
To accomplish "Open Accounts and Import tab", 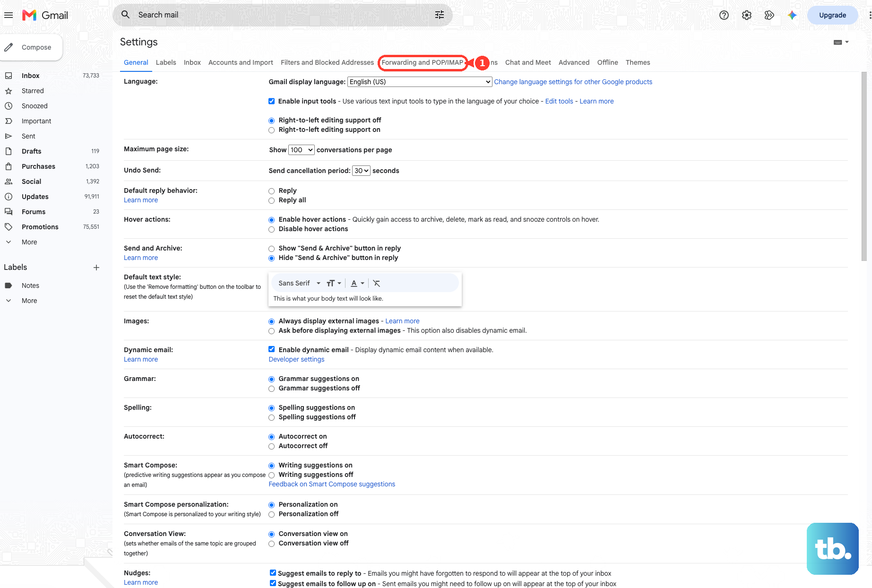I will point(241,62).
